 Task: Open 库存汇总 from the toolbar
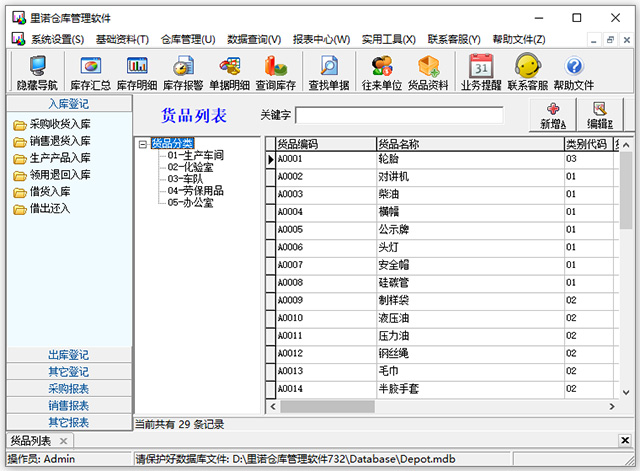pos(90,72)
